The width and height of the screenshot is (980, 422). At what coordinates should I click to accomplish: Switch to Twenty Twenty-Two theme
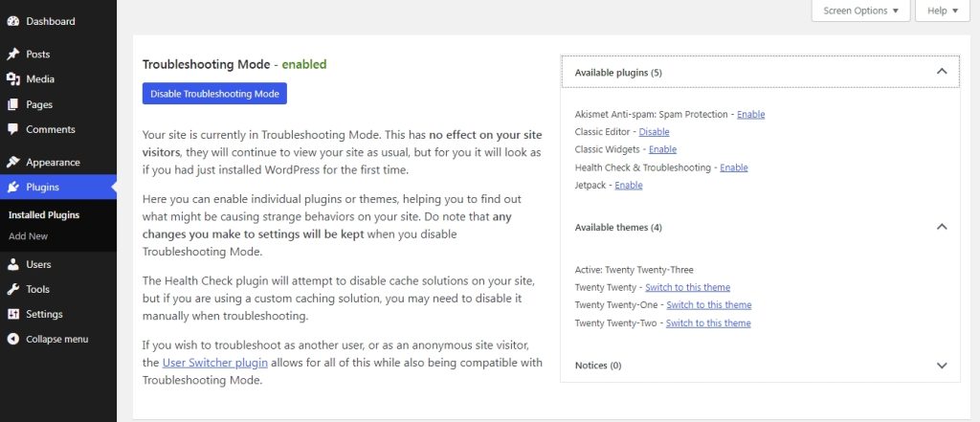coord(708,323)
